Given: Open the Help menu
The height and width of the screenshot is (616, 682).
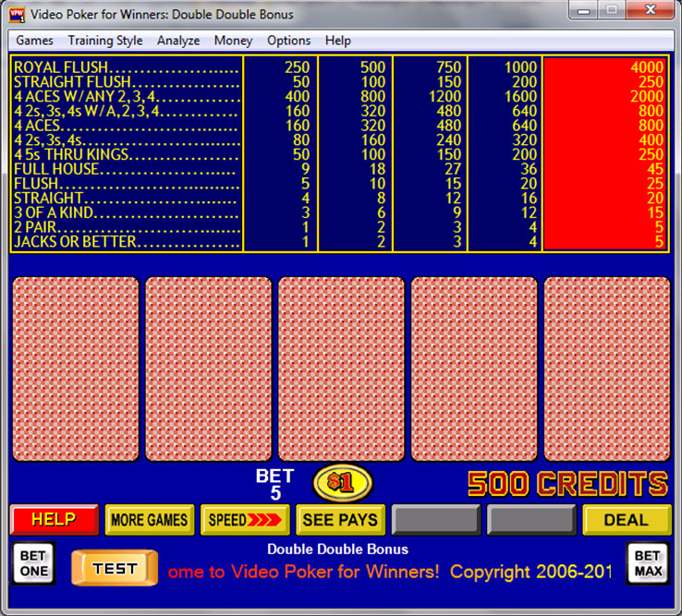Looking at the screenshot, I should 338,41.
